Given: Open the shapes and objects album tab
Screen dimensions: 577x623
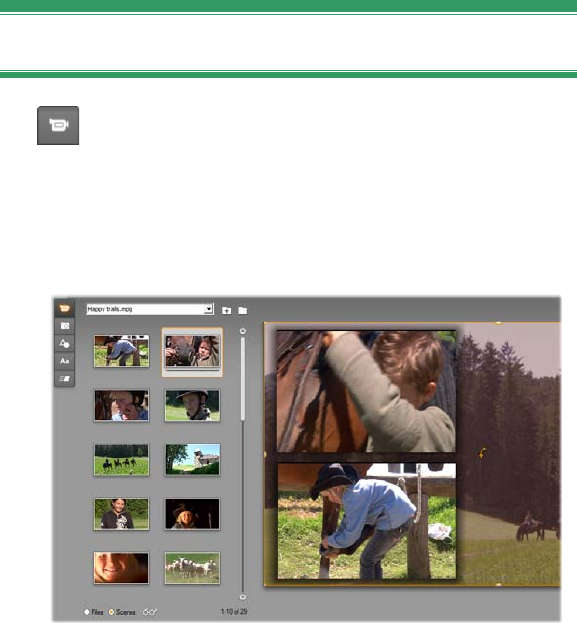Looking at the screenshot, I should coord(64,344).
